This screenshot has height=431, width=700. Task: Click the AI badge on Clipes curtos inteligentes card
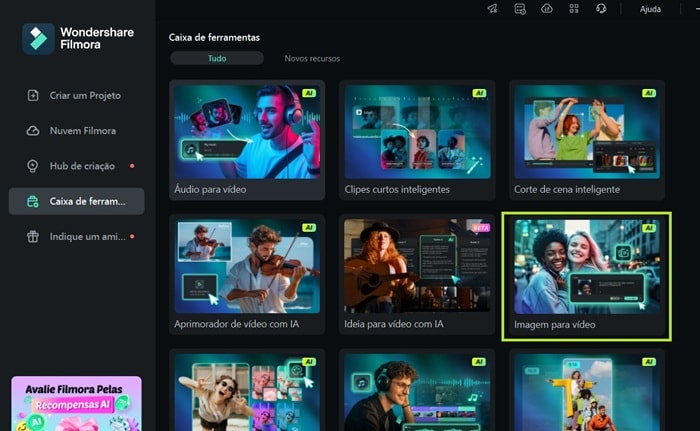point(479,93)
